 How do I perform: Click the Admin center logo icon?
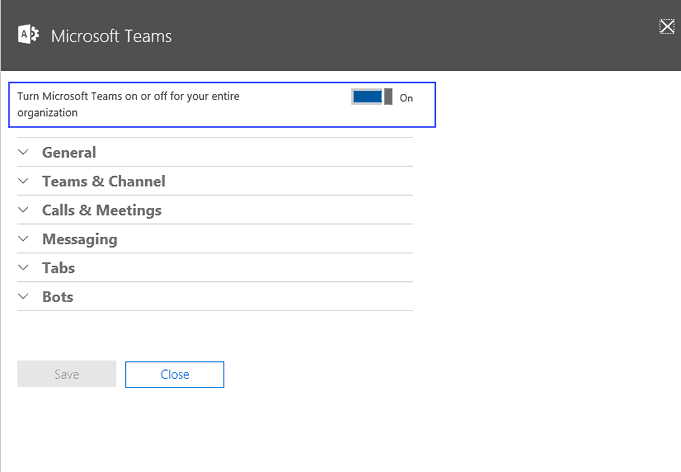coord(28,34)
